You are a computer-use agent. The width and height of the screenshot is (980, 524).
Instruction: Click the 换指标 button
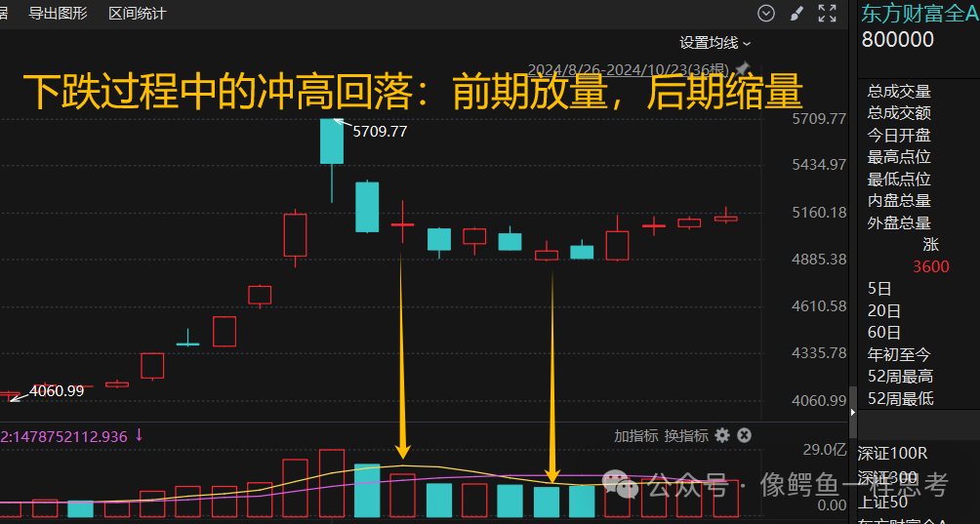coord(685,436)
